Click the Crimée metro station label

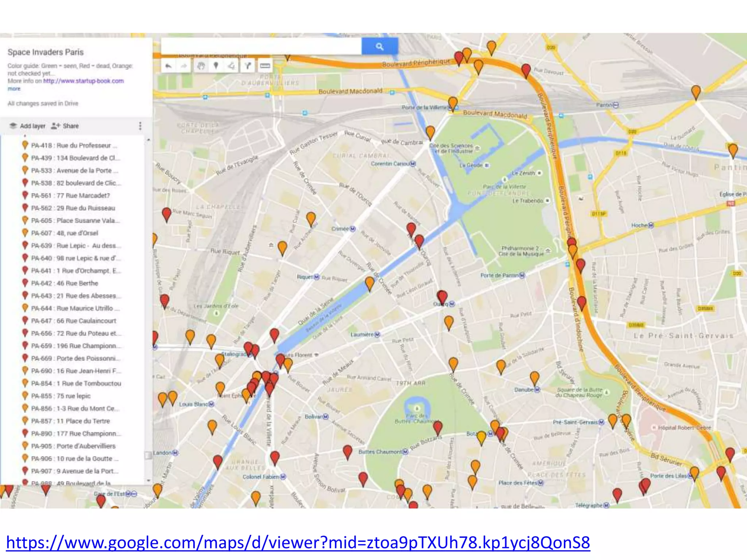tap(343, 229)
